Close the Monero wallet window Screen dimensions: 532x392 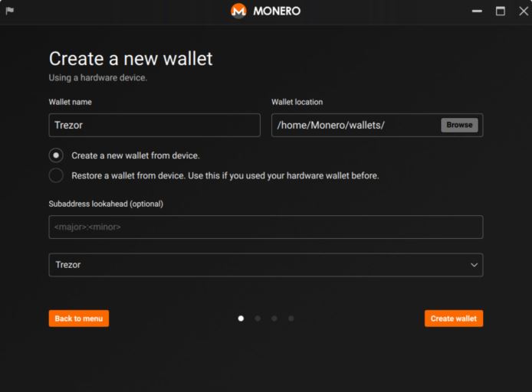524,11
